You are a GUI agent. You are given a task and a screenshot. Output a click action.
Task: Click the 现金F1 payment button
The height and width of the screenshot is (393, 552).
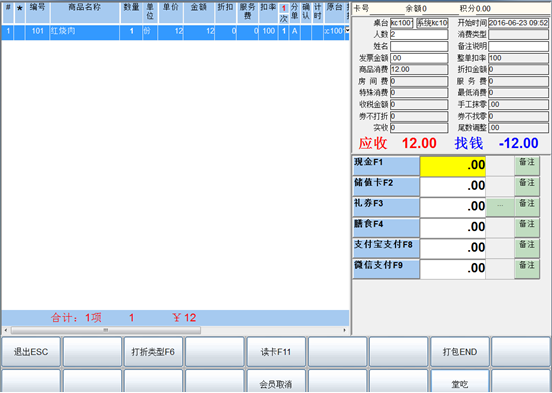pyautogui.click(x=386, y=166)
